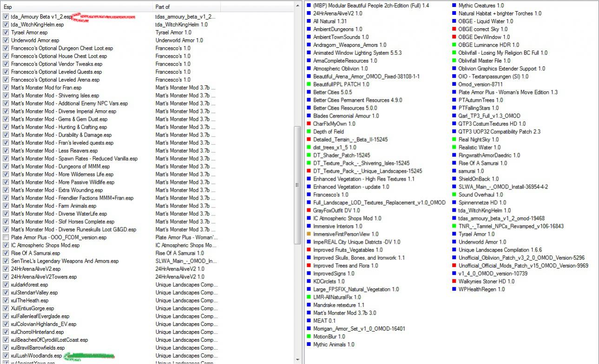This screenshot has height=364, width=599.
Task: Uncheck tda_Armoury Beta v1_2.esp
Action: click(x=6, y=17)
